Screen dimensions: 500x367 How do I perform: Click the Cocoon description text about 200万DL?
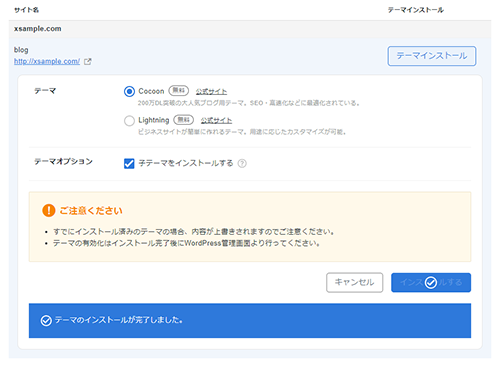(x=249, y=103)
